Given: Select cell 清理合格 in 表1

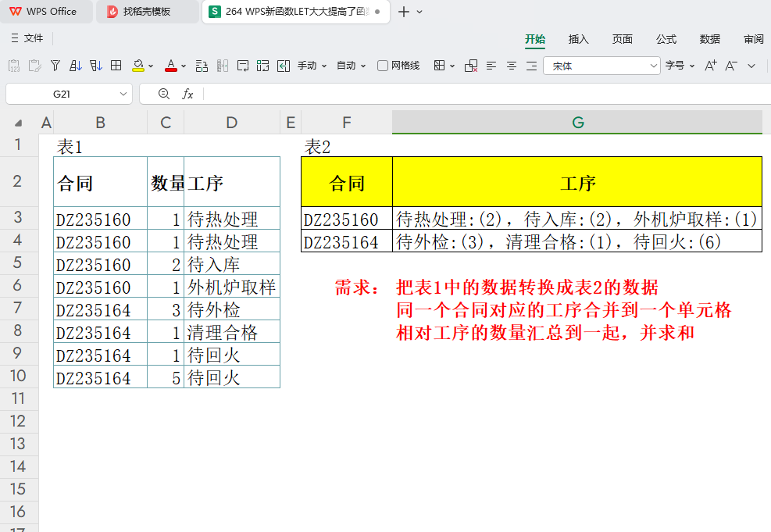Looking at the screenshot, I should coord(231,332).
